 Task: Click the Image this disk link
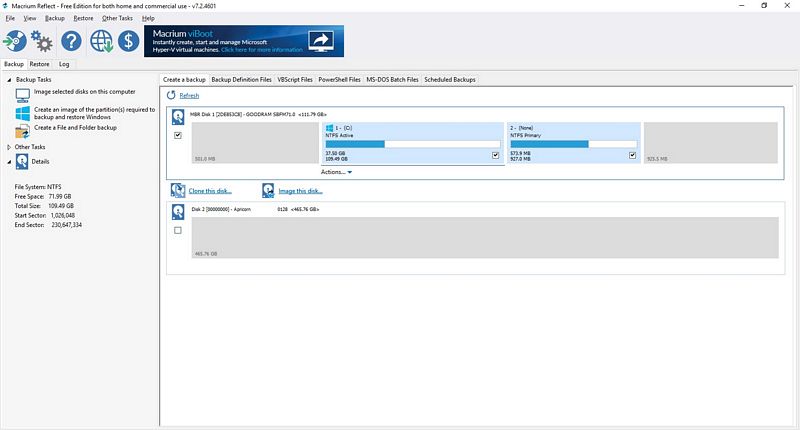pos(301,191)
